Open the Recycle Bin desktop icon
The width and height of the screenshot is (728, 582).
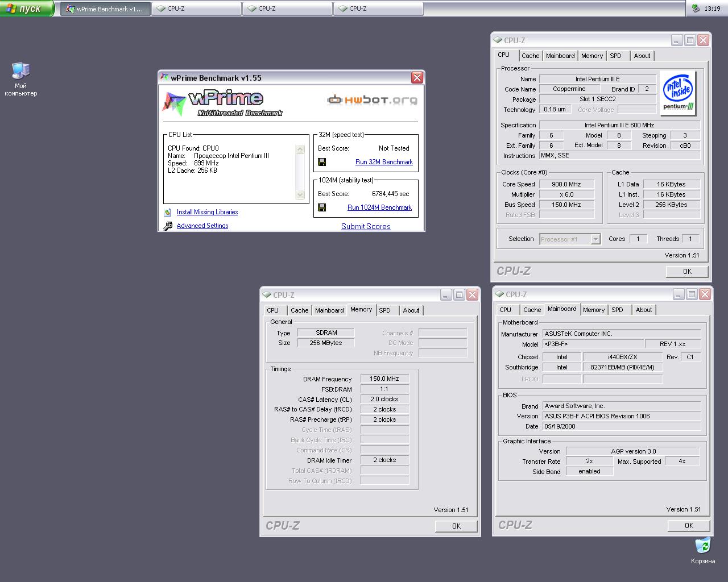point(703,551)
